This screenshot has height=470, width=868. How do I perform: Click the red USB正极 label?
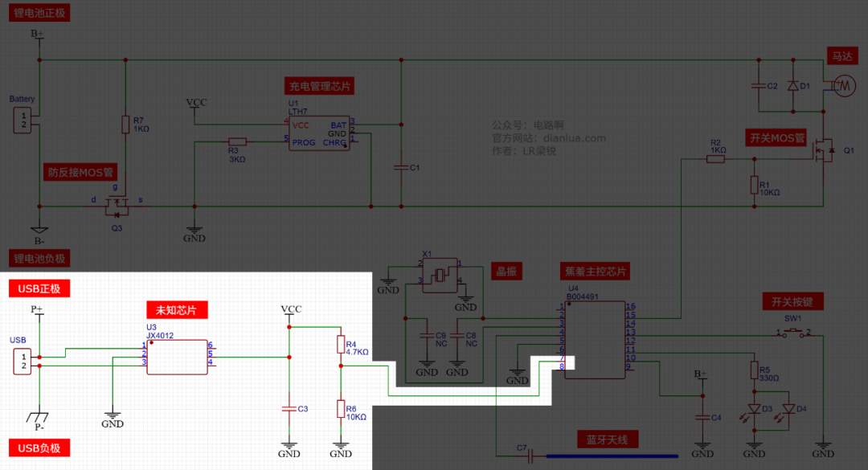(x=39, y=288)
